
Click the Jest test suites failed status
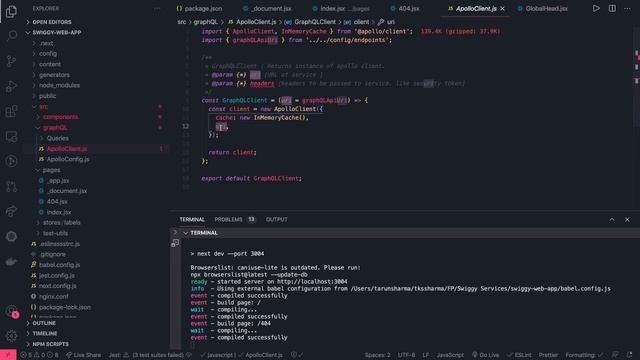tap(150, 355)
